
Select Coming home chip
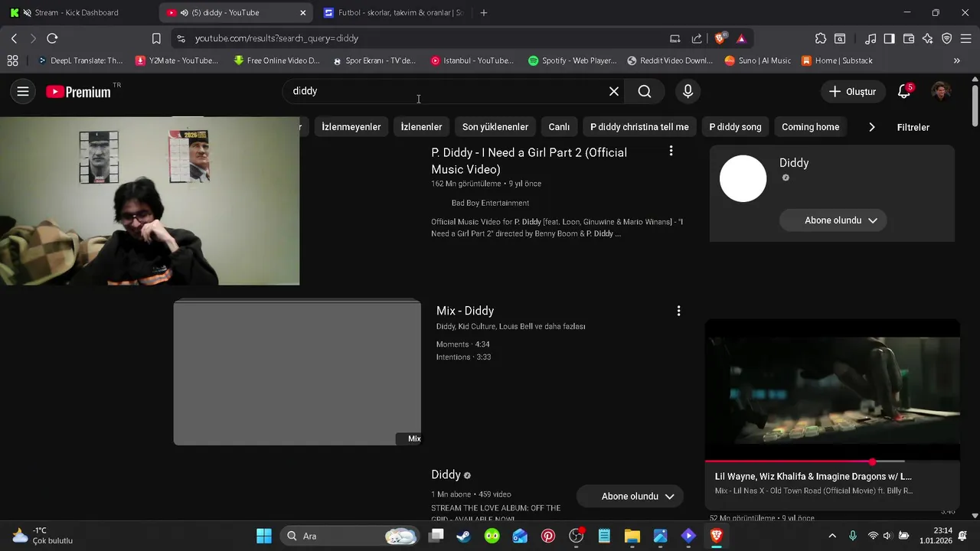[810, 127]
